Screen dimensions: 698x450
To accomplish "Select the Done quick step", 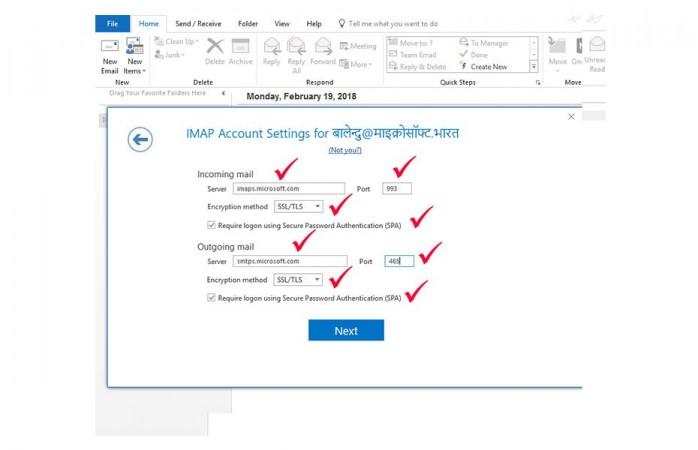I will [473, 55].
